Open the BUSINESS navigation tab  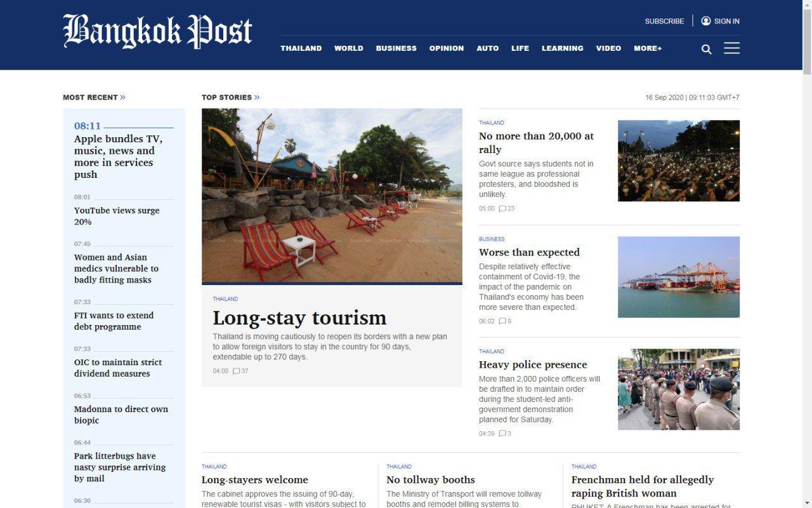click(396, 48)
